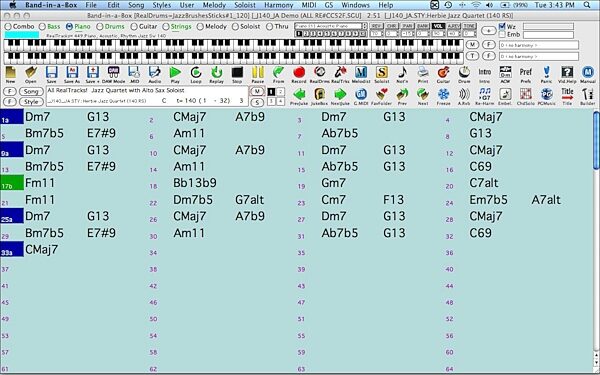Open the Acoustic Piano instrument dropdown

[x=331, y=26]
